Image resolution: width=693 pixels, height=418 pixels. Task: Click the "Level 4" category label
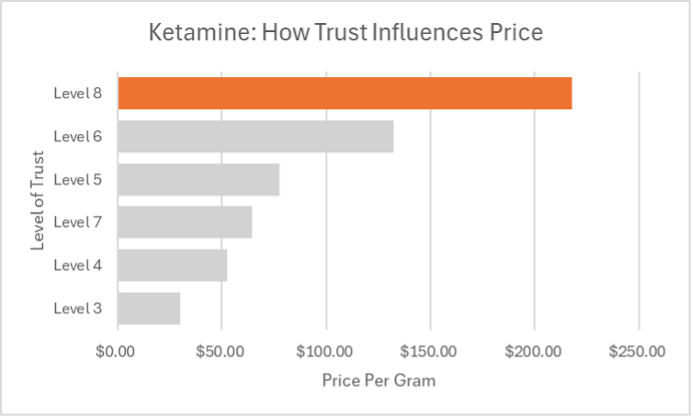78,265
